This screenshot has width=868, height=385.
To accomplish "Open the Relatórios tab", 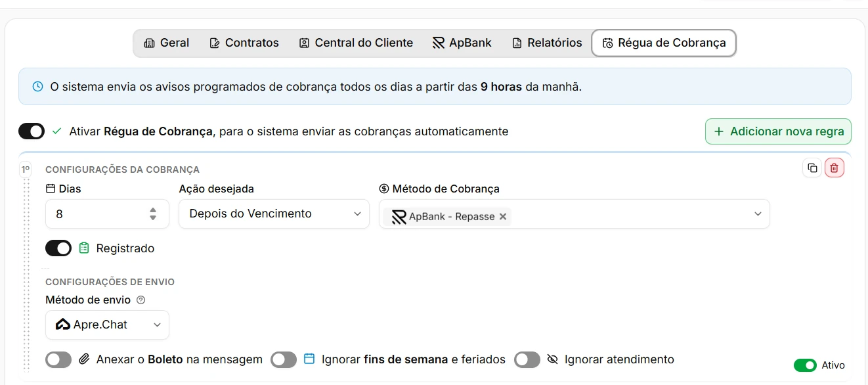I will (546, 43).
